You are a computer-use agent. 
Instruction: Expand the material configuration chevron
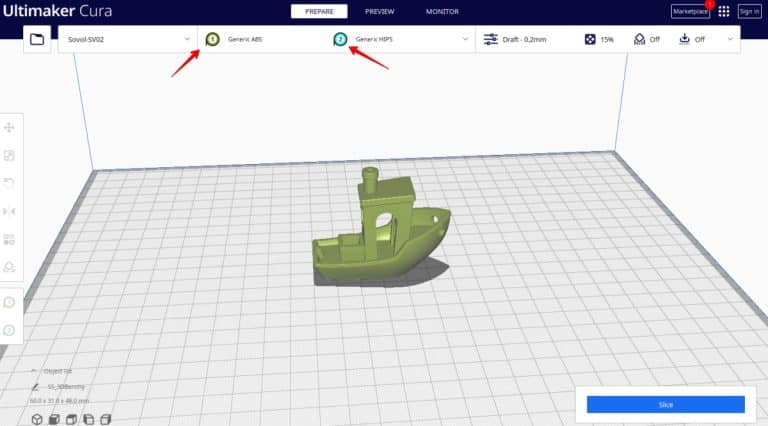pos(465,39)
